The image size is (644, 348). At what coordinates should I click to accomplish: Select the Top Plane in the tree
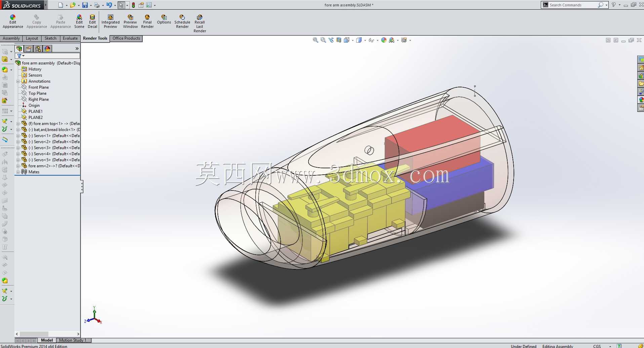click(37, 93)
